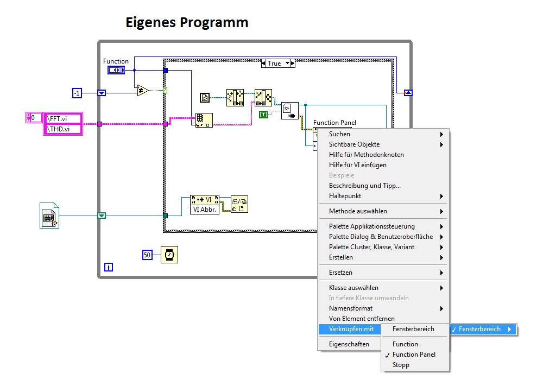Open Eigenschaften from context menu
Image resolution: width=543 pixels, height=392 pixels.
point(350,344)
